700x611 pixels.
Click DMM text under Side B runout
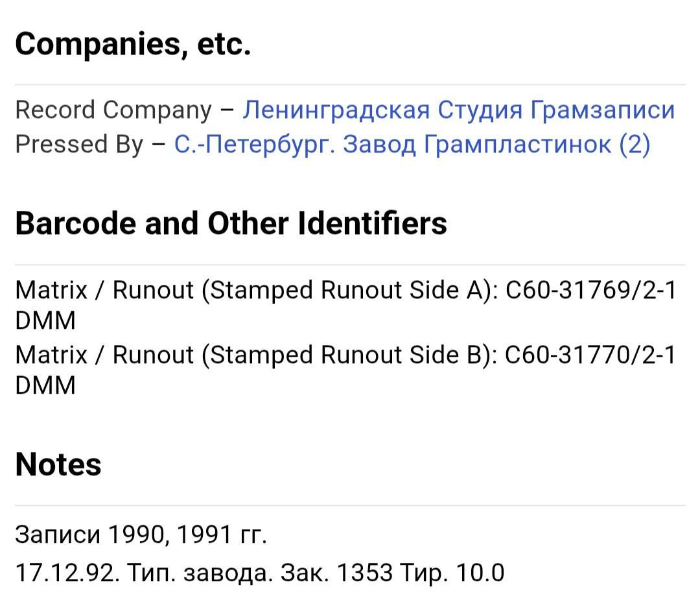(x=45, y=385)
